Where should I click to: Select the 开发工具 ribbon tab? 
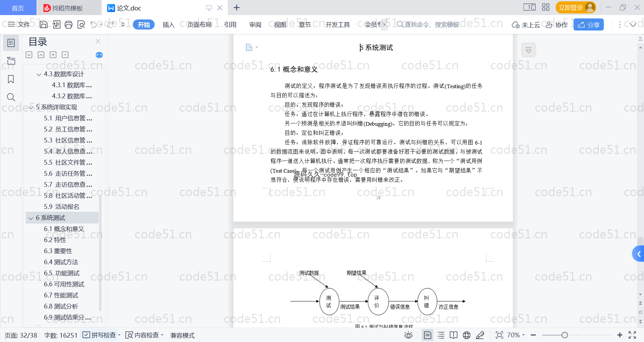[x=337, y=24]
